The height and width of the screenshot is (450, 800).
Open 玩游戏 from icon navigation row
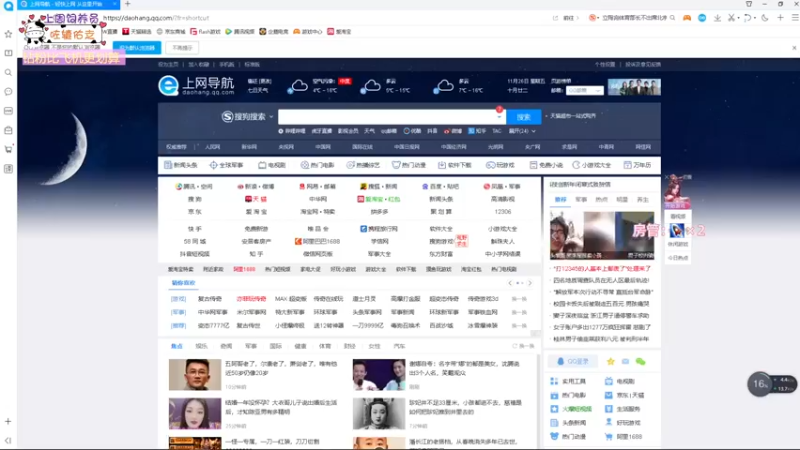click(x=500, y=165)
